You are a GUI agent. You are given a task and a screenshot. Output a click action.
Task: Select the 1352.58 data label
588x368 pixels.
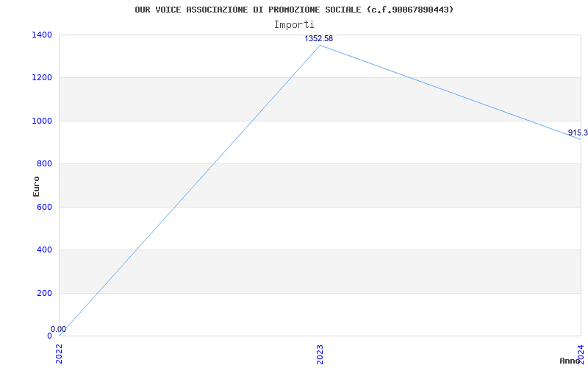click(318, 39)
